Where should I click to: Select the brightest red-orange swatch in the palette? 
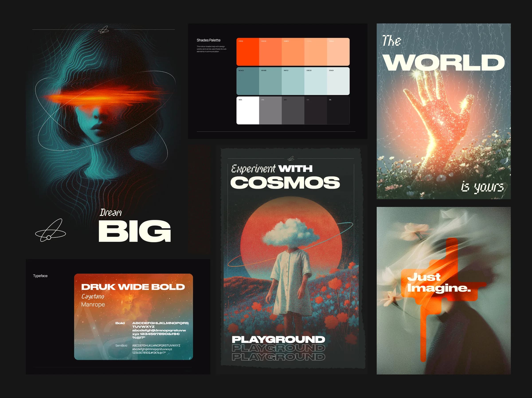(248, 52)
